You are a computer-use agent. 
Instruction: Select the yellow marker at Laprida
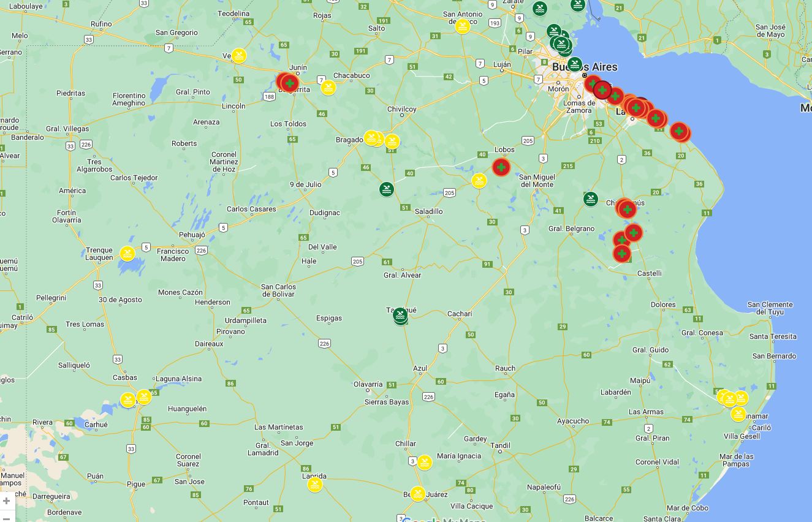(315, 485)
